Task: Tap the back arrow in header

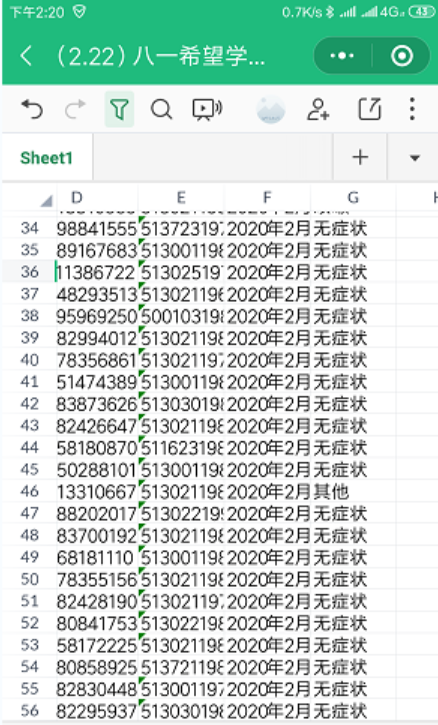Action: (x=26, y=56)
